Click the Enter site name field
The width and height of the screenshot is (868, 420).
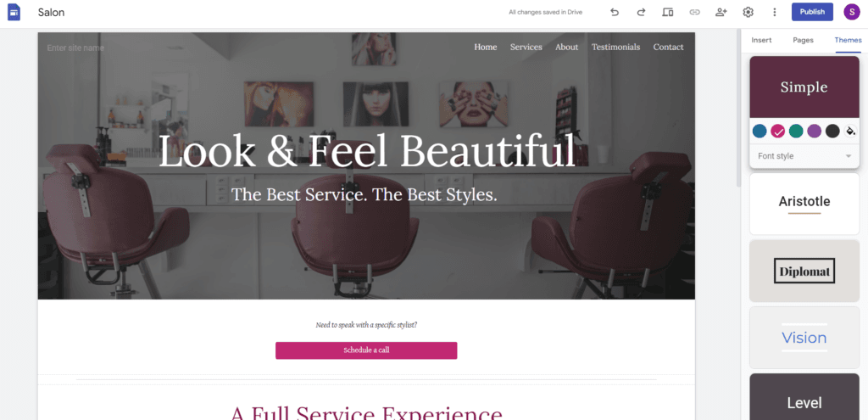point(75,48)
